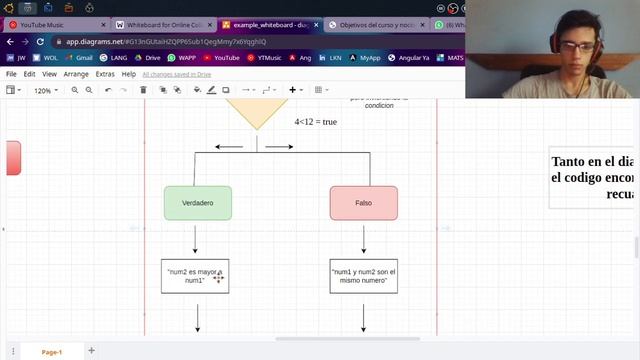This screenshot has height=360, width=640.
Task: Click the '4<12 = true' text label
Action: tap(316, 122)
